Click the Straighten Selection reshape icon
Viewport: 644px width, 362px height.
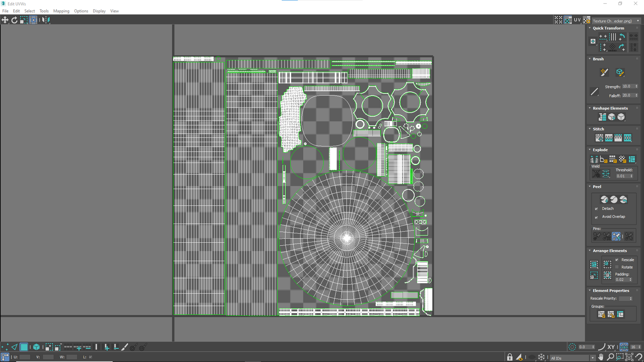[602, 117]
